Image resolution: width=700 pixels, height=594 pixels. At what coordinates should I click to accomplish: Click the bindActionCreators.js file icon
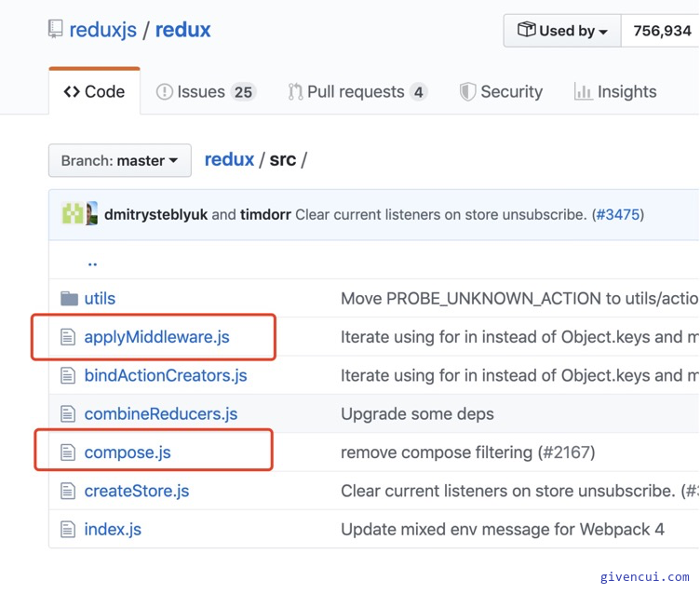click(x=68, y=375)
